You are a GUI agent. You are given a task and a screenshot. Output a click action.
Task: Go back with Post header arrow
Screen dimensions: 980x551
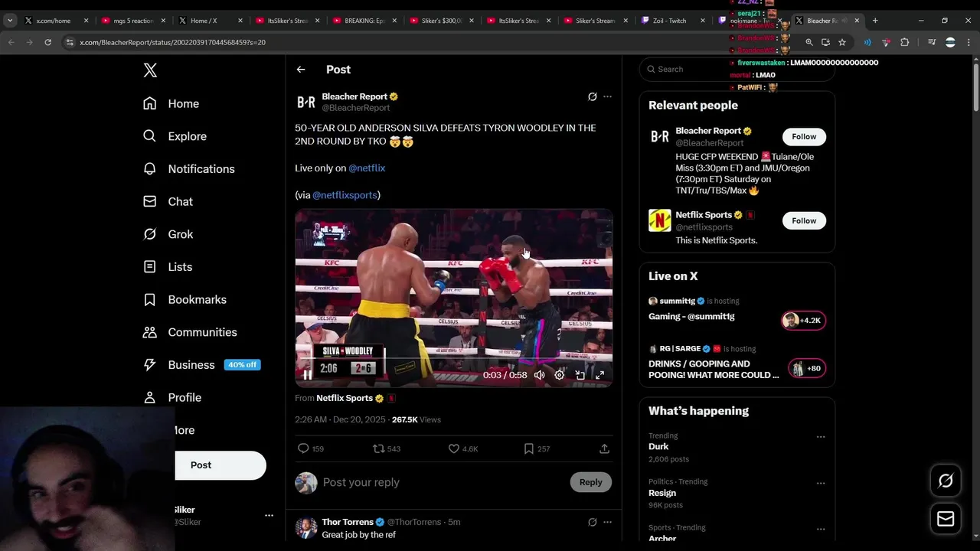pos(301,70)
